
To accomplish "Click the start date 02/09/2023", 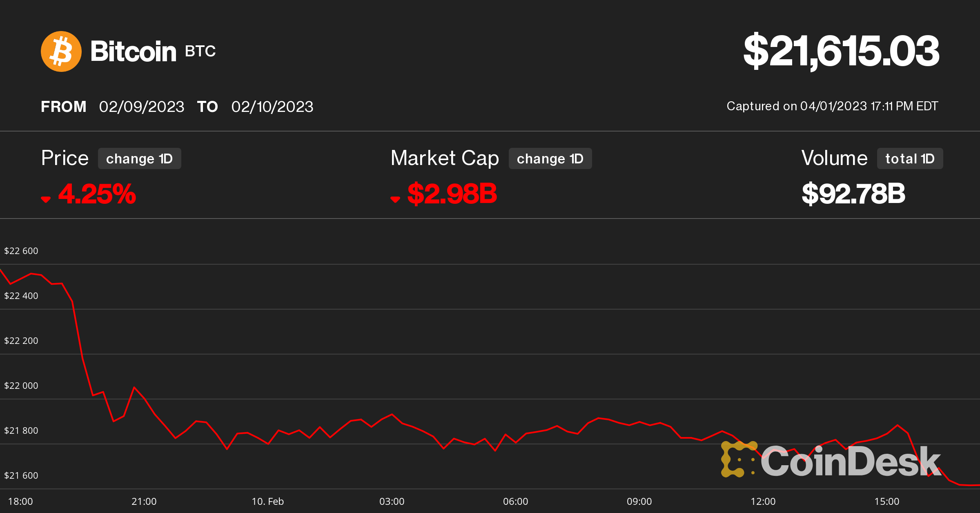I will click(x=142, y=107).
